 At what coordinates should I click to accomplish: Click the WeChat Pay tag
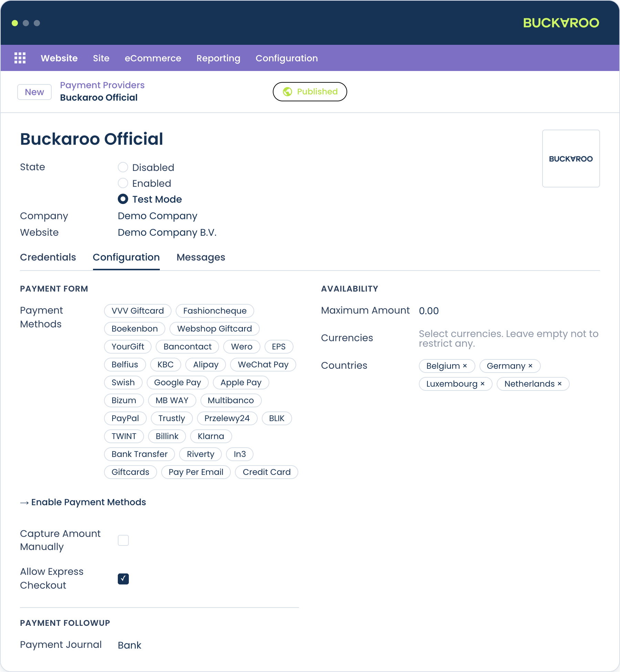coord(263,365)
